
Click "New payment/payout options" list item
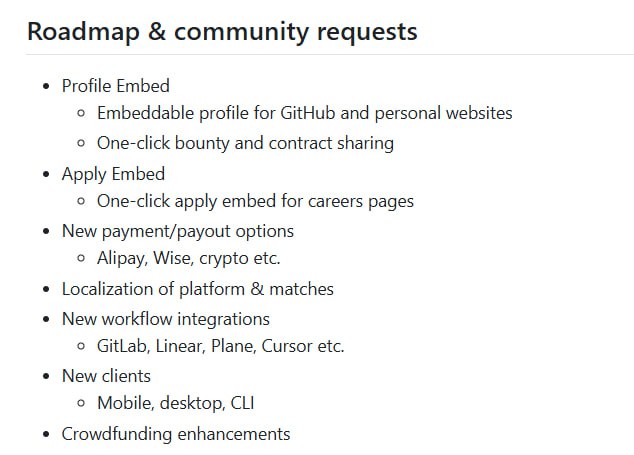pyautogui.click(x=177, y=231)
